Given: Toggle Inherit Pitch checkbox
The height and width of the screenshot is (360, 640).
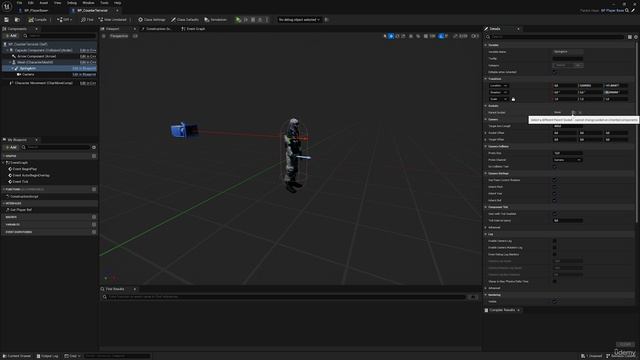Looking at the screenshot, I should (x=555, y=187).
